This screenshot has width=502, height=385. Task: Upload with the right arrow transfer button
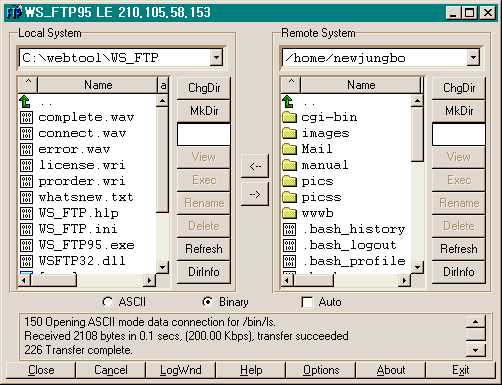coord(255,194)
